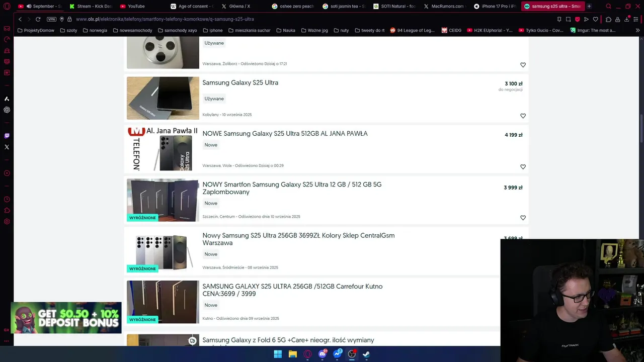Open CentralGsm Warszawa listing title
The width and height of the screenshot is (644, 362).
[x=298, y=239]
